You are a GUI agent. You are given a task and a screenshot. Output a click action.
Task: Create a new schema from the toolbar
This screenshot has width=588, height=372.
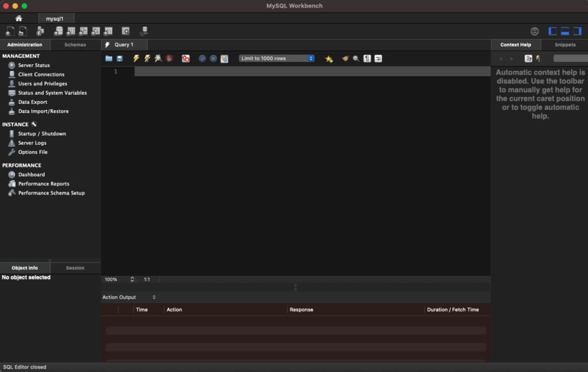58,30
